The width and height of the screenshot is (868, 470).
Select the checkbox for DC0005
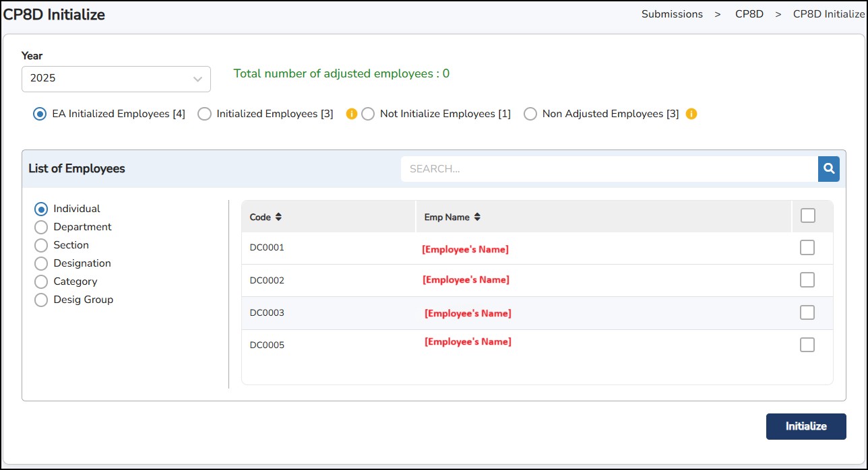point(807,345)
